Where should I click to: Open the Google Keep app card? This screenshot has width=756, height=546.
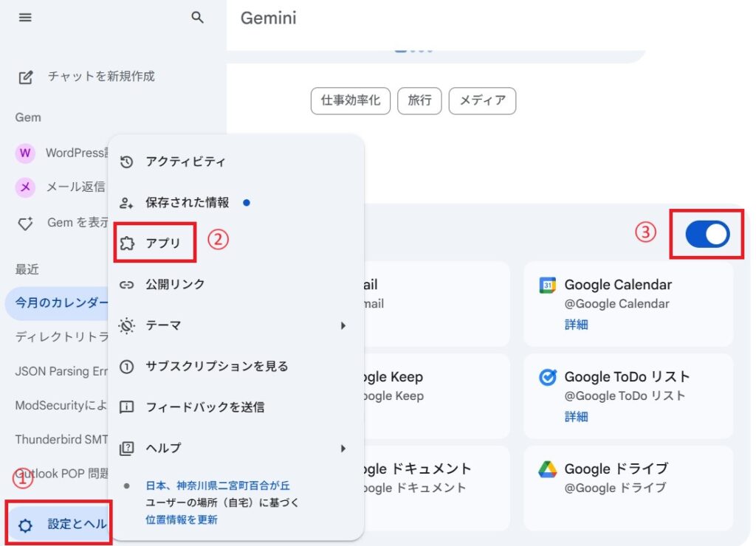tap(436, 396)
